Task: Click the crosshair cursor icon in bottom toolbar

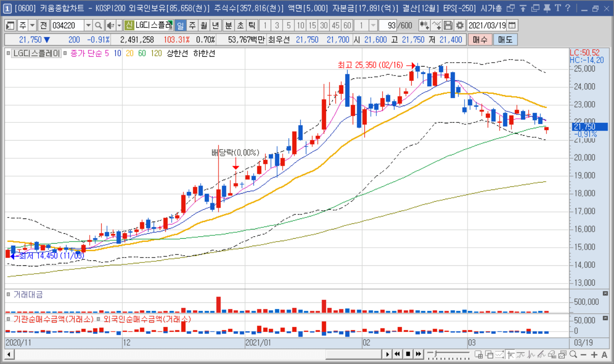Action: click(510, 354)
